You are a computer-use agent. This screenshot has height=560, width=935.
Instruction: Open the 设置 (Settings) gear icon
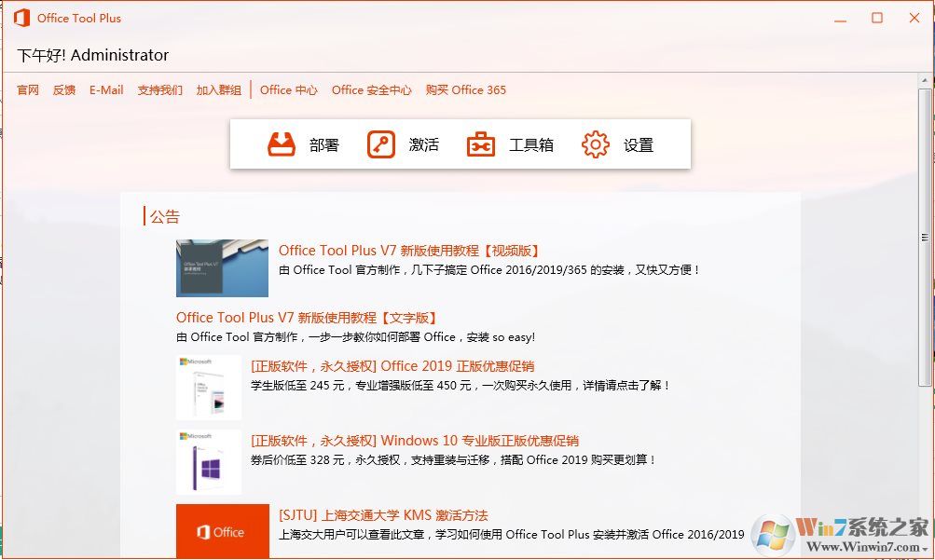[x=595, y=143]
